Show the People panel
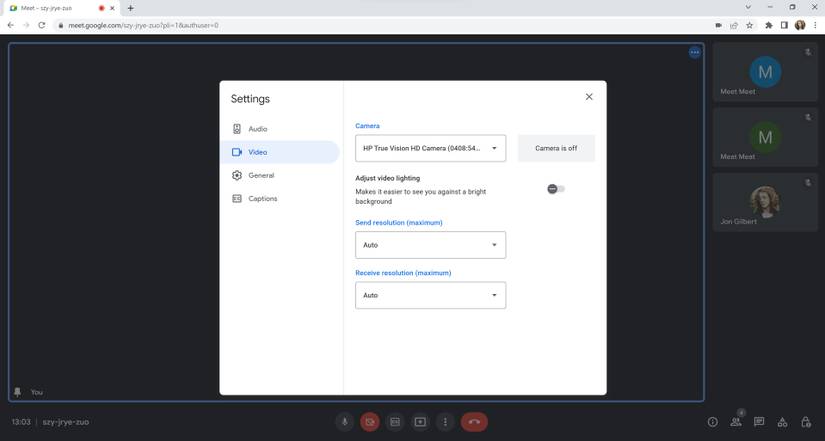Screen dimensions: 825x441 pos(736,422)
